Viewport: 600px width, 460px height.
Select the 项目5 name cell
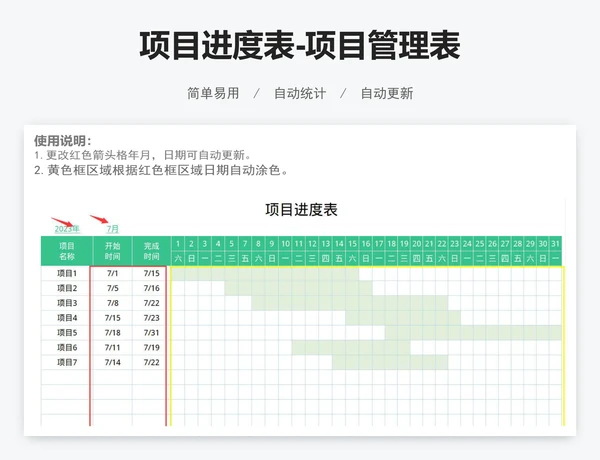(67, 333)
